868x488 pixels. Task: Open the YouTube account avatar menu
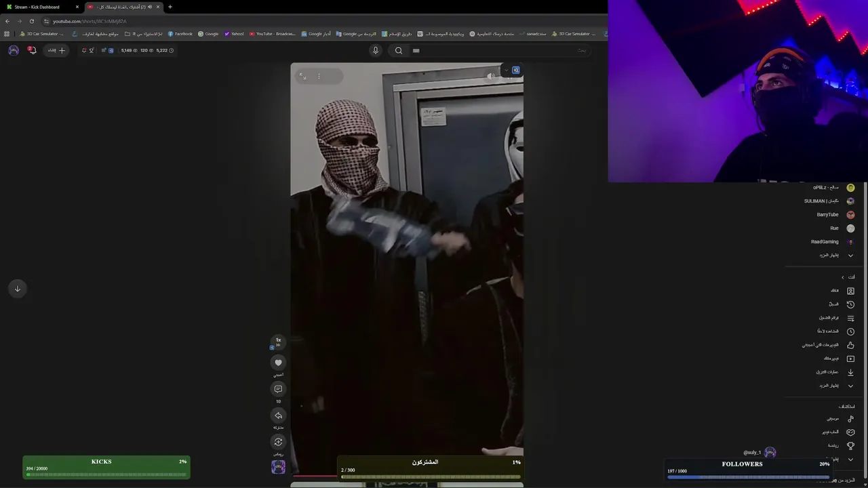14,50
